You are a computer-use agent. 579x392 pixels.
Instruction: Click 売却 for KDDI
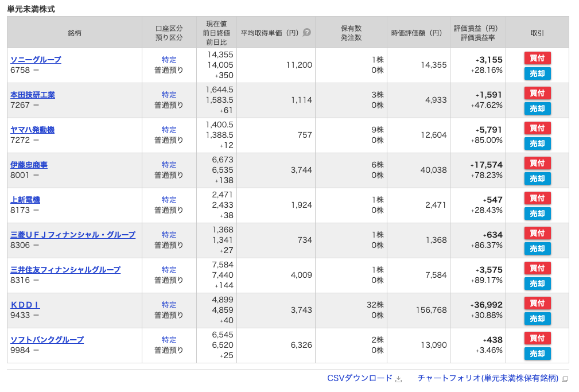pos(537,319)
